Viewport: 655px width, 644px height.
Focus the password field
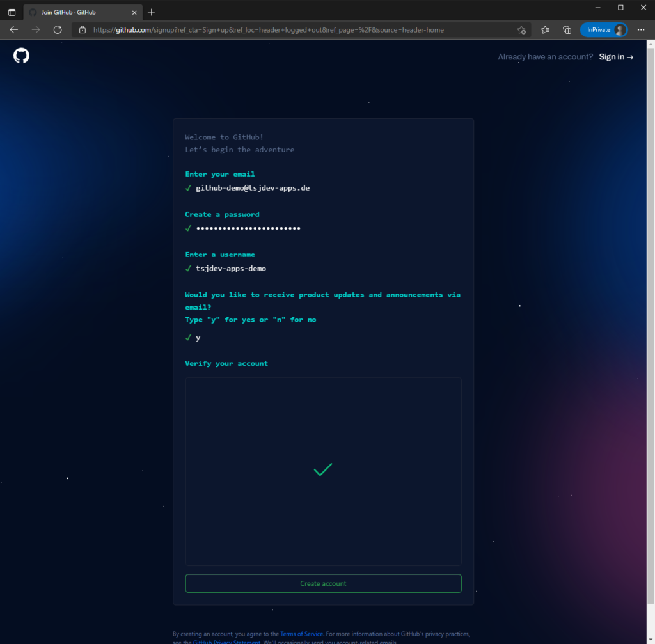[248, 228]
